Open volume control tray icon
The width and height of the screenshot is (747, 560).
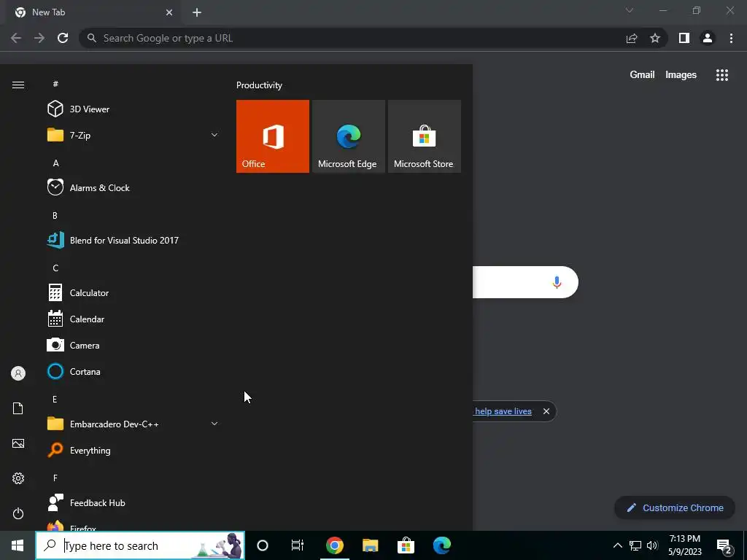pos(652,545)
